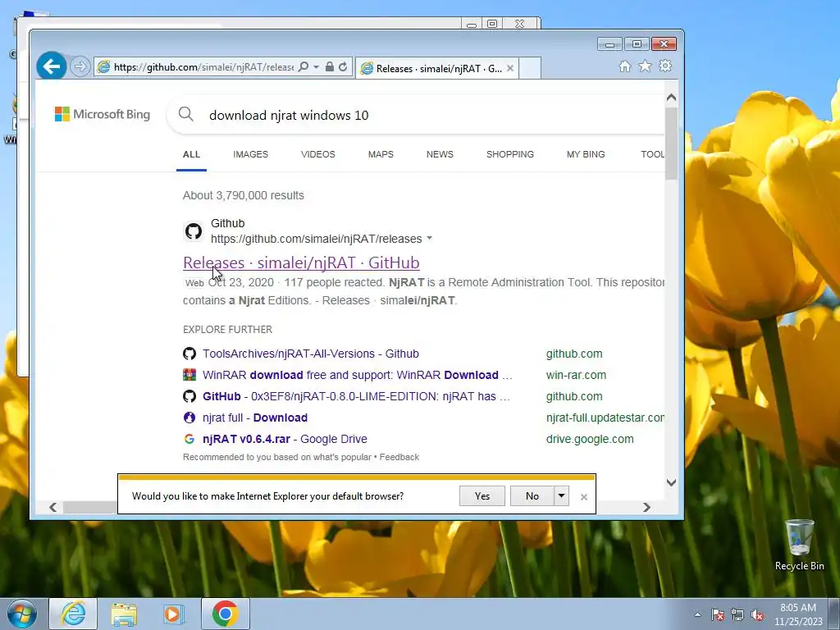This screenshot has height=630, width=840.
Task: Click the Github favicon beside the result
Action: (194, 231)
